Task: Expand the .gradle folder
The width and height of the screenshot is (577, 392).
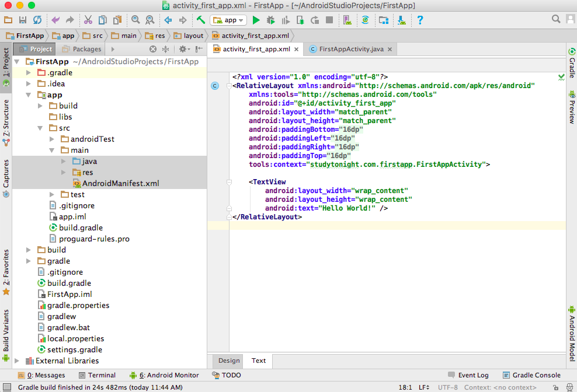Action: click(29, 73)
